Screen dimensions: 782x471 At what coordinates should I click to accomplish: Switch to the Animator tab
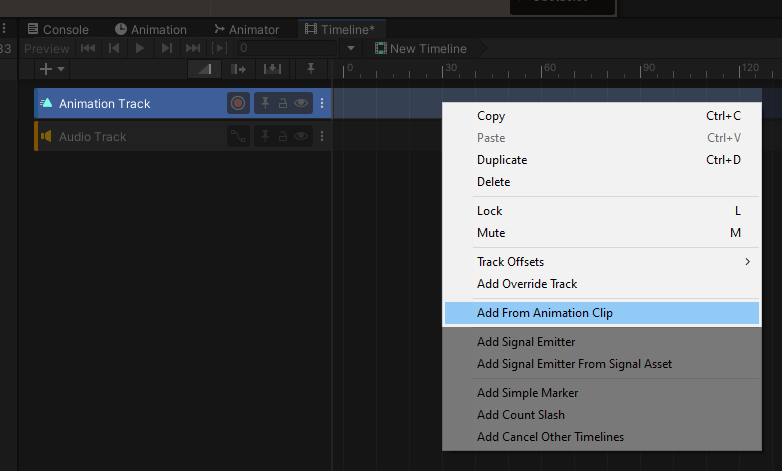click(246, 29)
